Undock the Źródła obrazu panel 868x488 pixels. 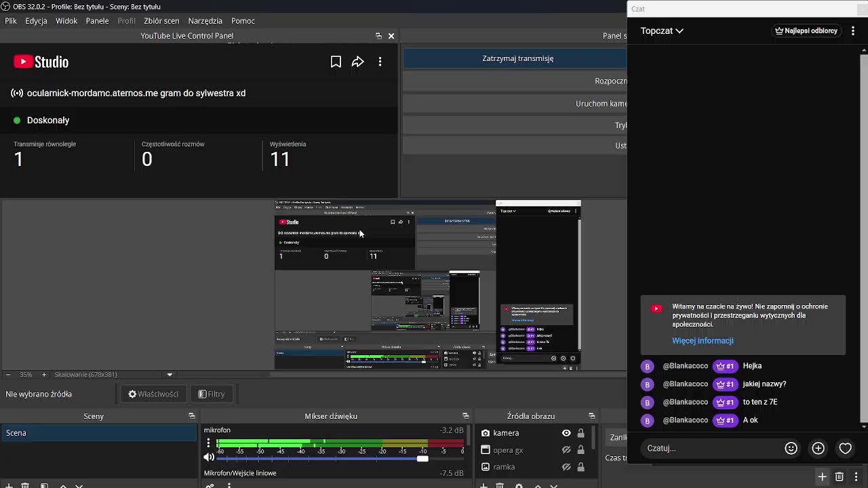click(592, 416)
